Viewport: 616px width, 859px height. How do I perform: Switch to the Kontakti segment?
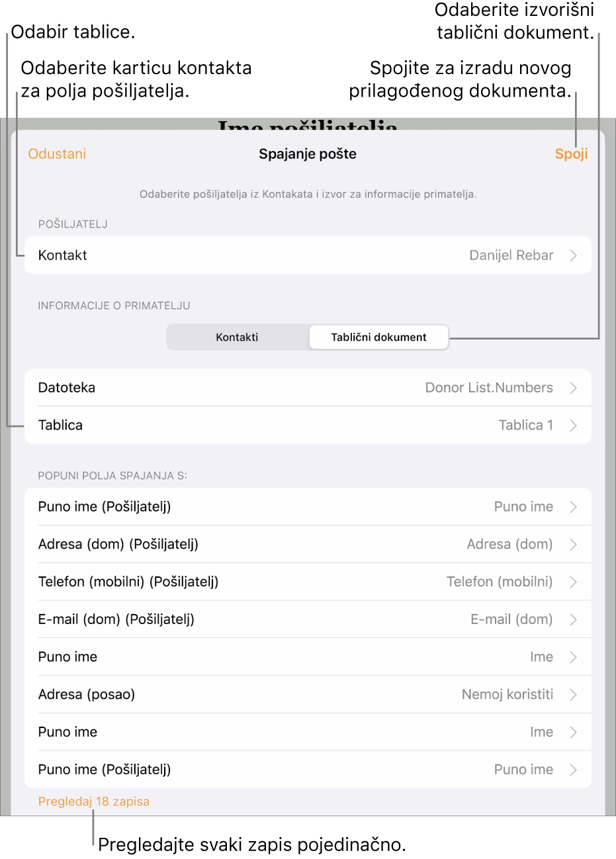click(x=238, y=337)
